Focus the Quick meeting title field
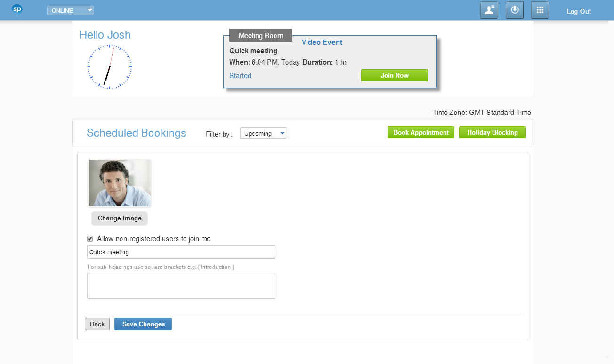 point(181,252)
